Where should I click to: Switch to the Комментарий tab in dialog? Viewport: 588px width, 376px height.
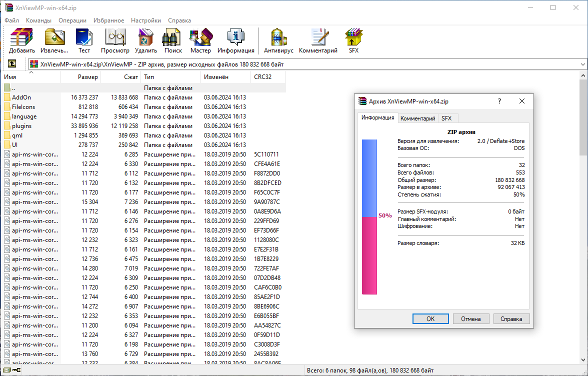pos(418,118)
